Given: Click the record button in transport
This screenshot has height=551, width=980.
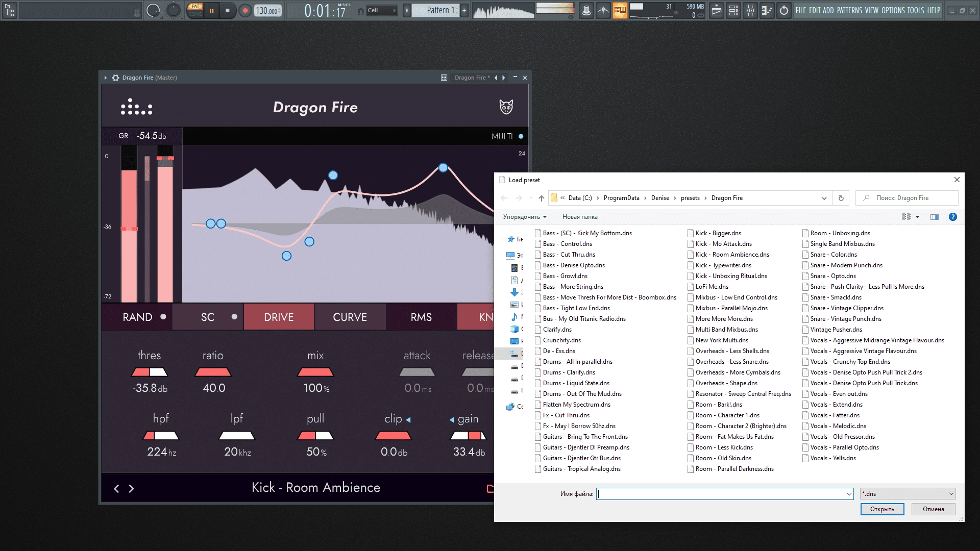Looking at the screenshot, I should point(245,10).
